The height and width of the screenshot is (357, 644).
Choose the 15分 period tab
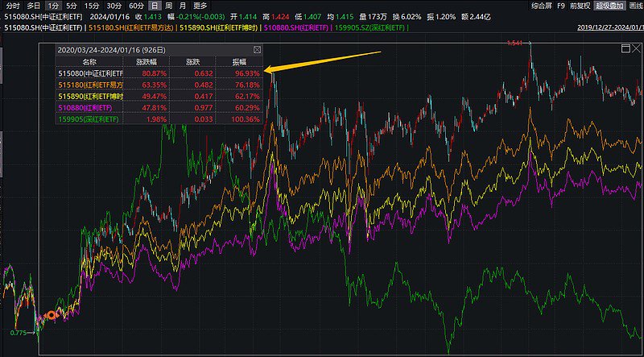pyautogui.click(x=92, y=6)
